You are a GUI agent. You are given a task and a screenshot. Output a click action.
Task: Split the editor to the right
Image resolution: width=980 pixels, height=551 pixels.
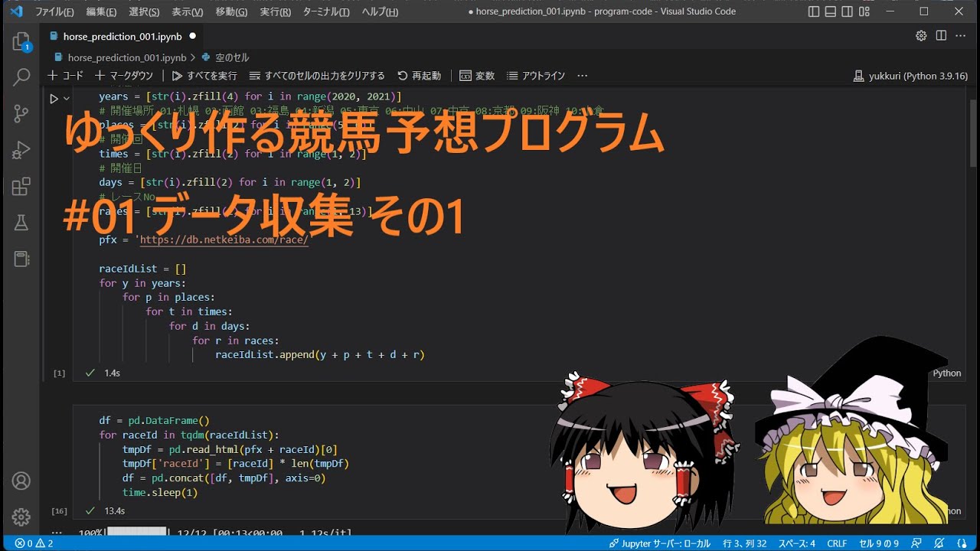click(941, 36)
